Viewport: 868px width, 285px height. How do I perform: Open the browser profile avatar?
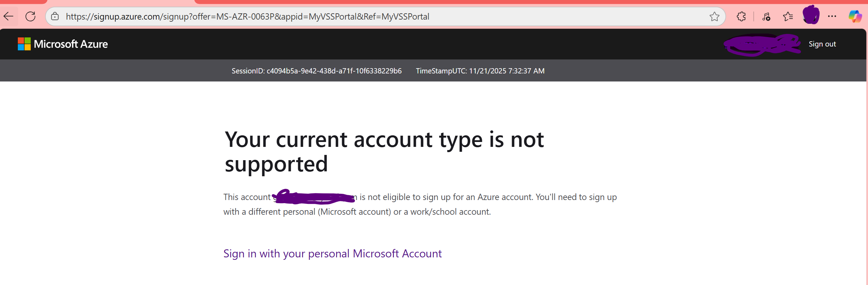(x=811, y=15)
